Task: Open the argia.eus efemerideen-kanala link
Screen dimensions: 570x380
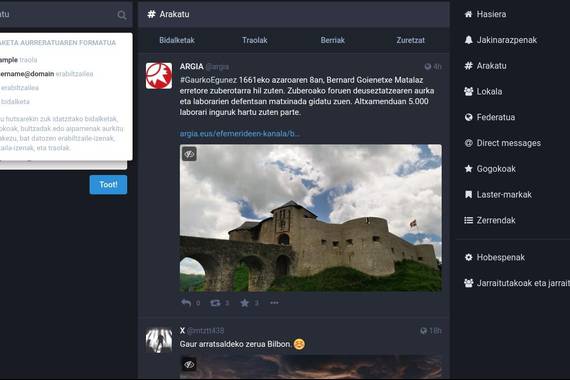Action: click(x=240, y=133)
